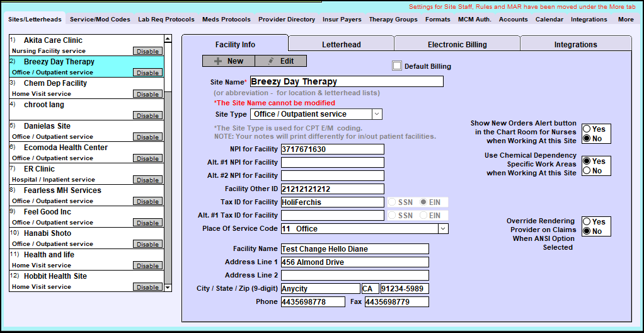
Task: Disable the ER Clinic site
Action: 147,180
